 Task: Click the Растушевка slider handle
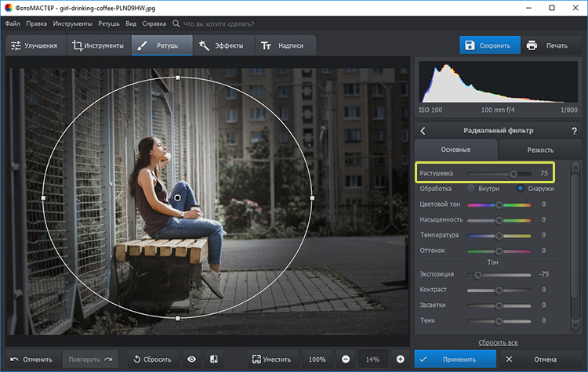(514, 173)
